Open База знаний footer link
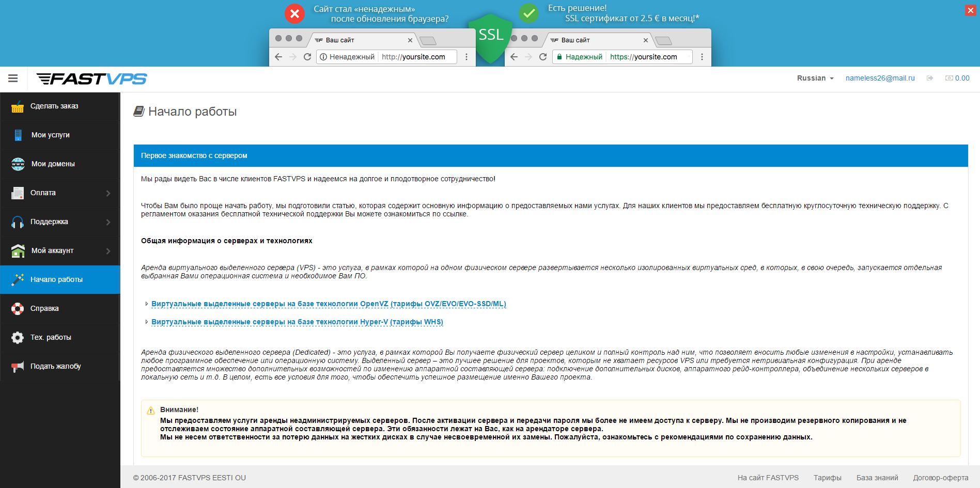 (877, 478)
